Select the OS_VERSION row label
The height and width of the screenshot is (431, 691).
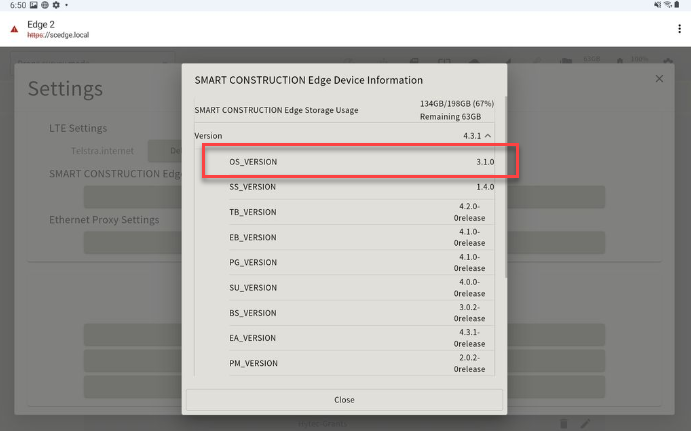pos(253,162)
